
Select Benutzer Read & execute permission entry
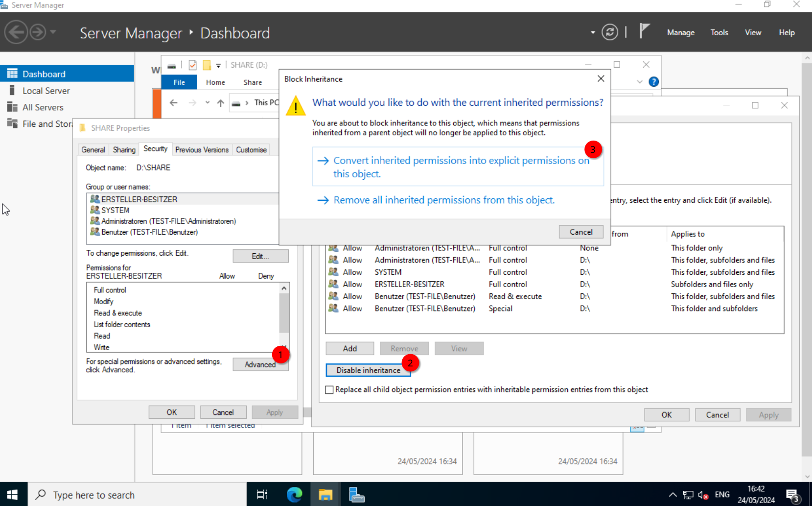[555, 296]
